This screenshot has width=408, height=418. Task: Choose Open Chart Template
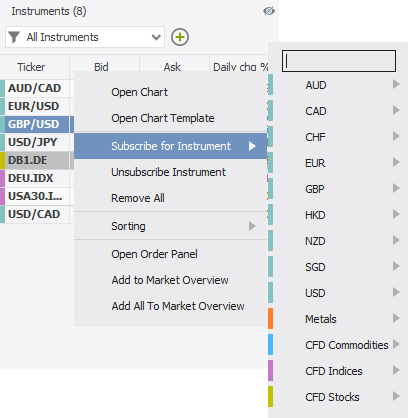(163, 118)
